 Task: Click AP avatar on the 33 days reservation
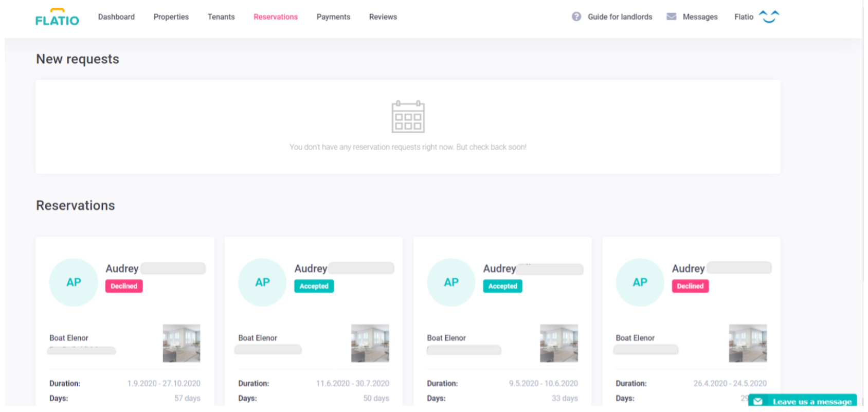point(451,282)
